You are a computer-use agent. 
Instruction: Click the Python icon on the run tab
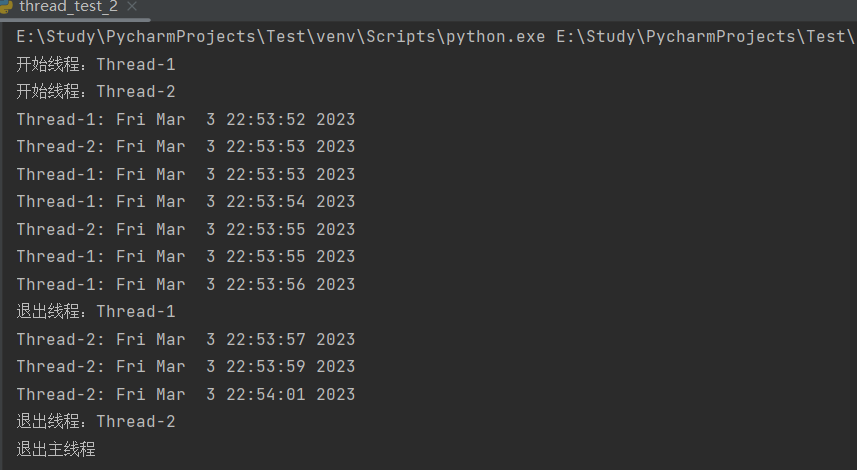pos(5,6)
